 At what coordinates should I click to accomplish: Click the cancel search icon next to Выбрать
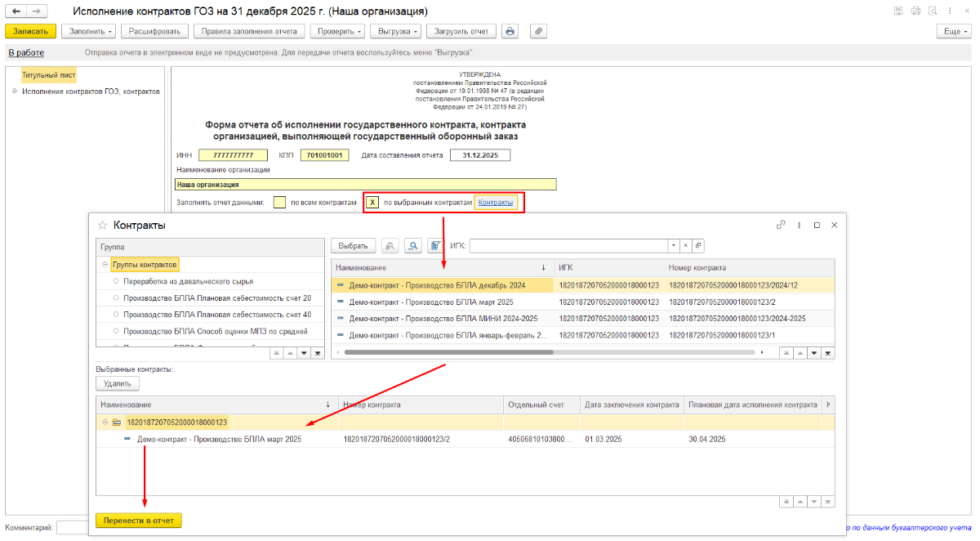[391, 246]
